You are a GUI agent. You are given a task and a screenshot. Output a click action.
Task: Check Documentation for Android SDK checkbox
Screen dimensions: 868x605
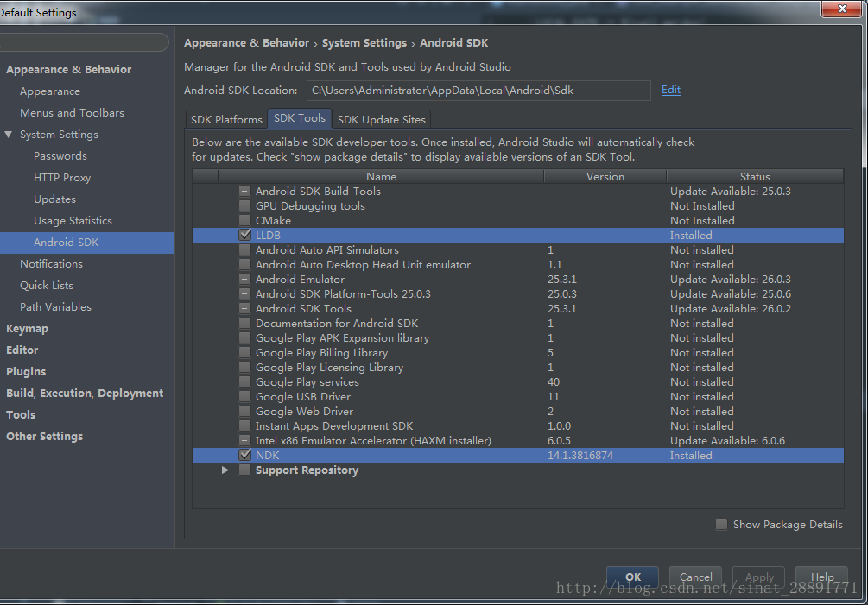click(x=244, y=323)
